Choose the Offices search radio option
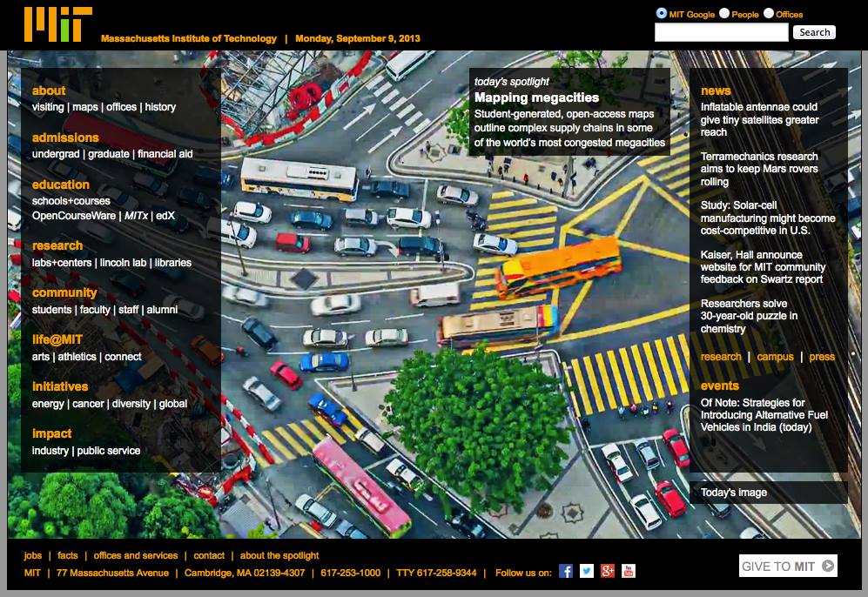This screenshot has height=597, width=868. pyautogui.click(x=769, y=13)
